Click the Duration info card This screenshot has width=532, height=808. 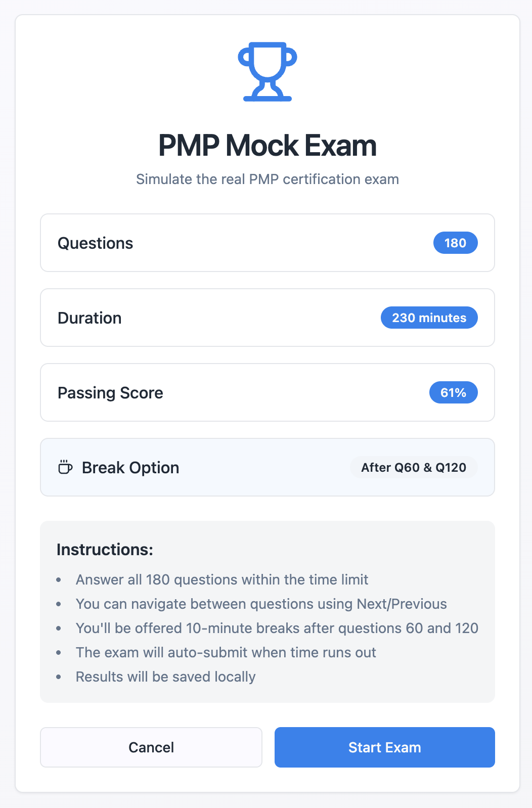click(x=267, y=318)
